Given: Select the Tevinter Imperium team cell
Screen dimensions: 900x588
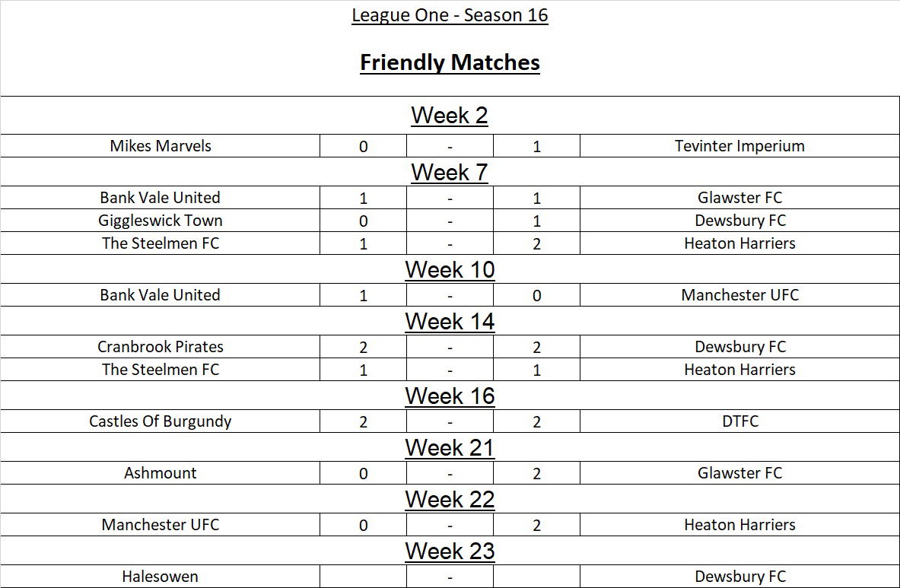Looking at the screenshot, I should click(x=739, y=146).
